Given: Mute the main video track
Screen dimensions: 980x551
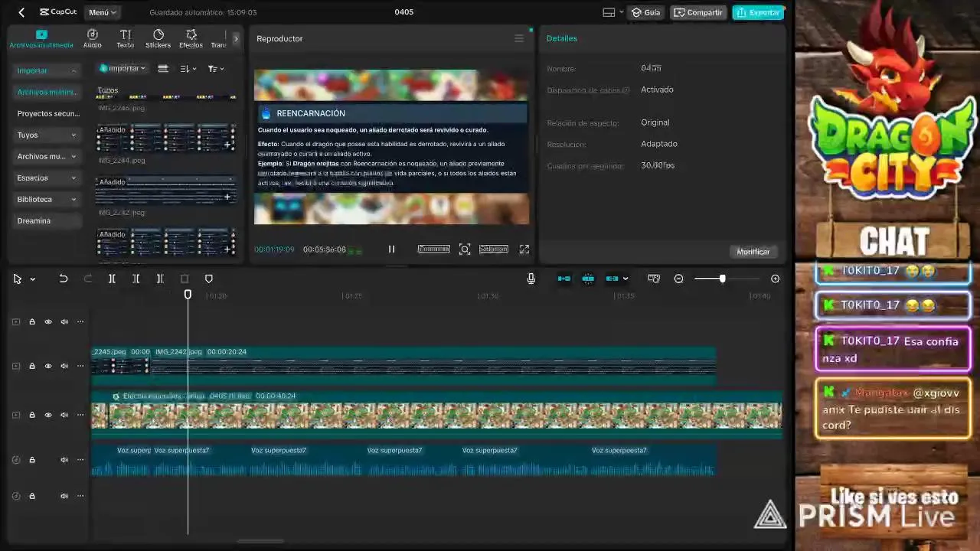Looking at the screenshot, I should (64, 415).
